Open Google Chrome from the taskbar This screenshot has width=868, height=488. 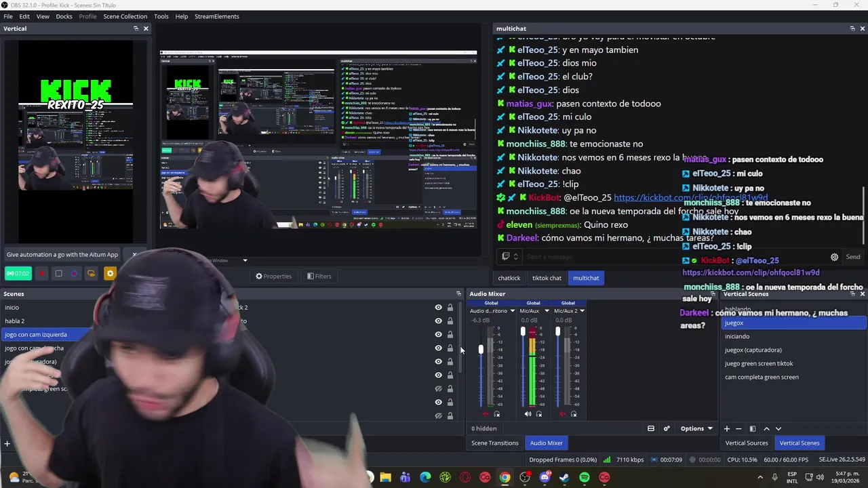(x=505, y=477)
